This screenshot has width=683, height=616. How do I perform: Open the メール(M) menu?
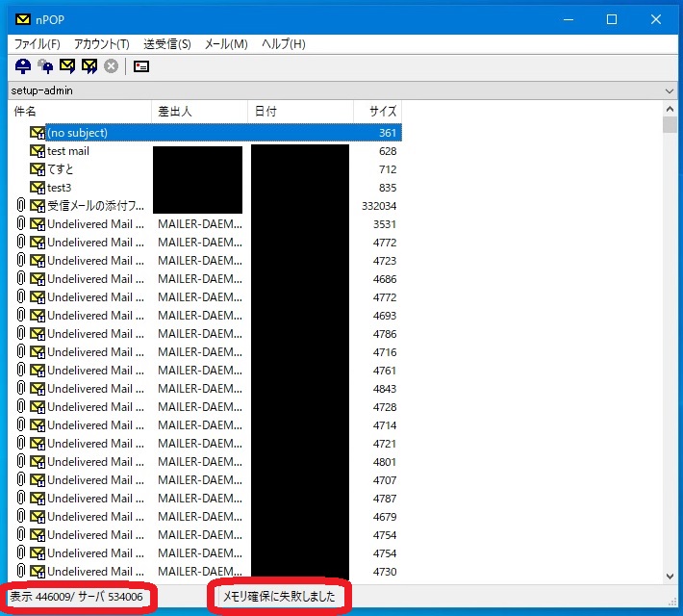click(x=226, y=44)
